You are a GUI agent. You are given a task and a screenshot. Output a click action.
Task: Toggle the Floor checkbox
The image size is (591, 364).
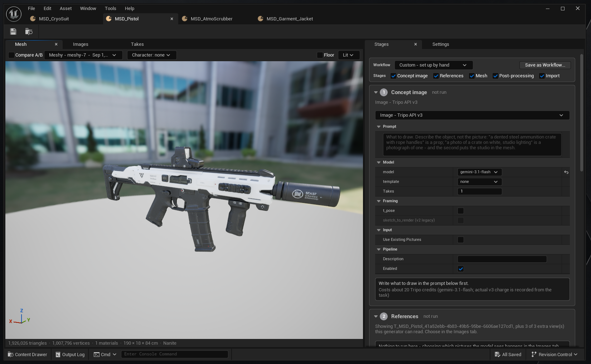(320, 55)
